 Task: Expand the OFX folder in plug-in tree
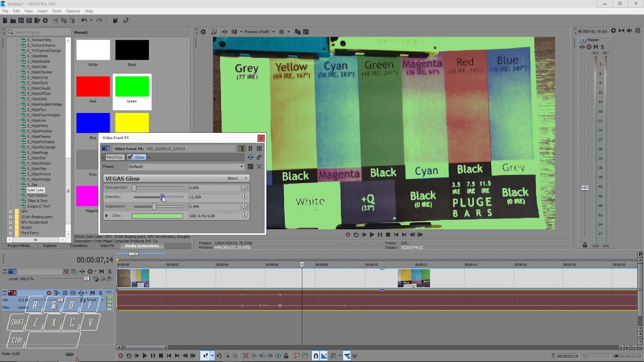click(11, 212)
